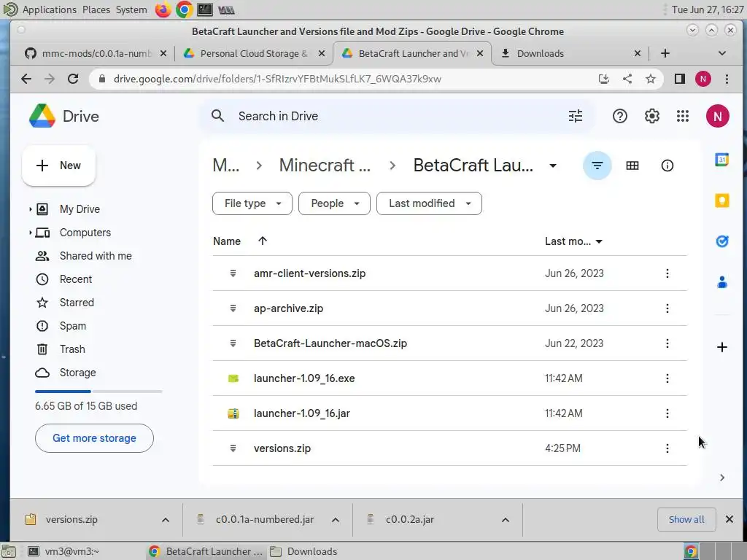This screenshot has width=747, height=560.
Task: Open People filter dropdown
Action: tap(334, 203)
